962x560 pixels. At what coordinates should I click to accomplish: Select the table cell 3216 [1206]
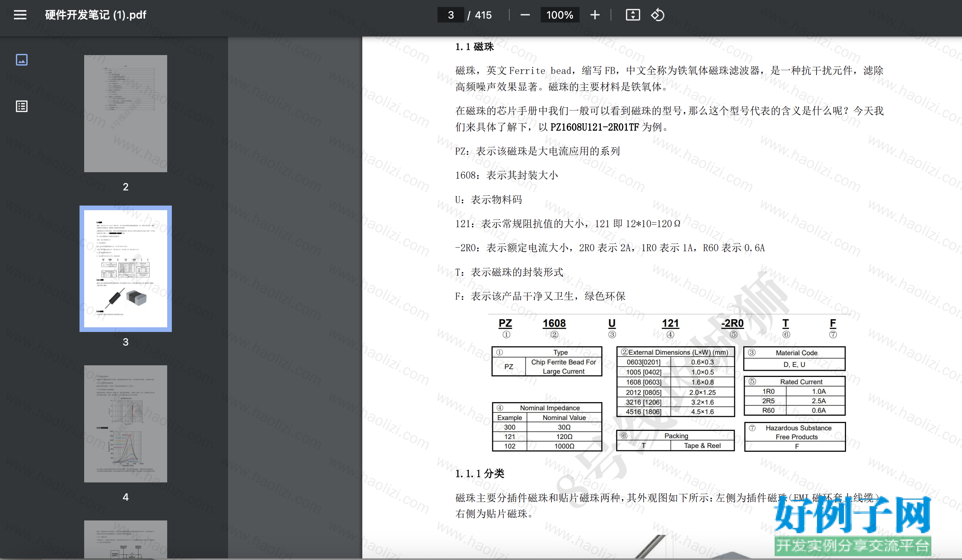pyautogui.click(x=644, y=402)
